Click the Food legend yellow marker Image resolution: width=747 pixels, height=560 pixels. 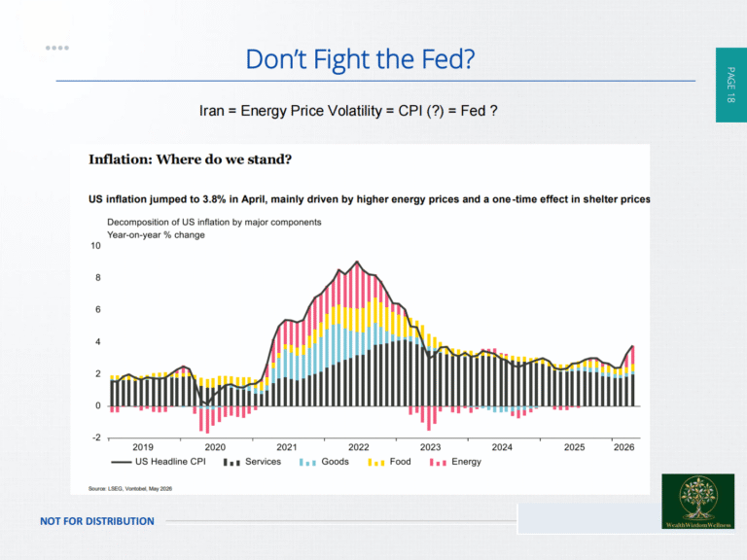tap(375, 462)
